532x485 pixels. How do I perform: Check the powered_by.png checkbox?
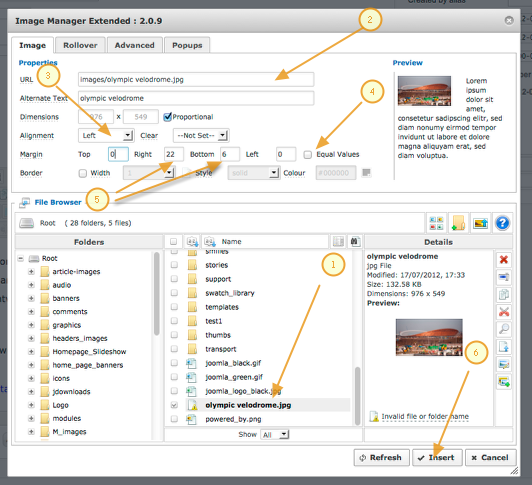(x=174, y=419)
